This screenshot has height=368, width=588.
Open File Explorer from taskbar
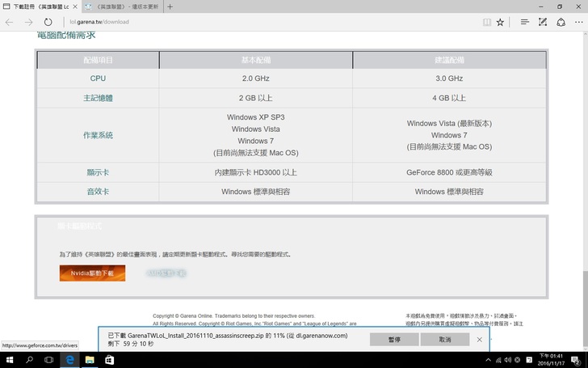pos(90,360)
